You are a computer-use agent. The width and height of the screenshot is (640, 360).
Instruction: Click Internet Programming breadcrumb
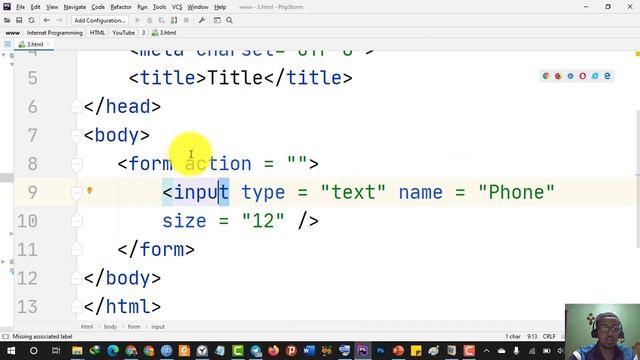[x=55, y=33]
